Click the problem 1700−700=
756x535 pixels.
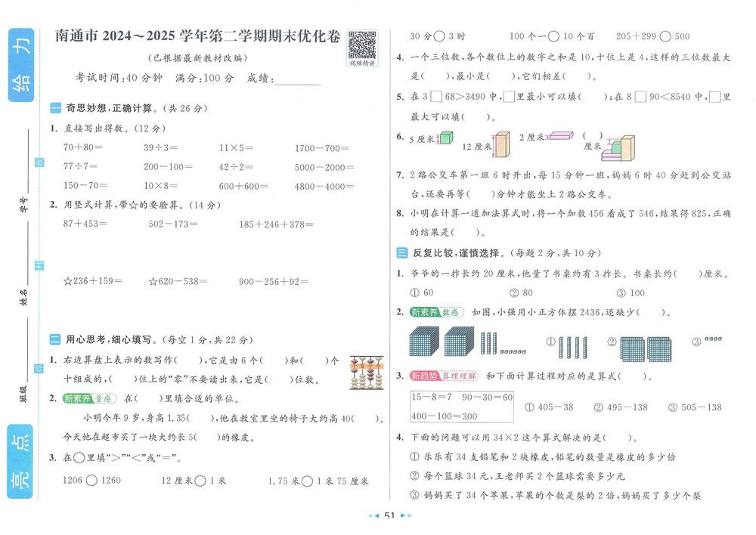click(x=322, y=148)
